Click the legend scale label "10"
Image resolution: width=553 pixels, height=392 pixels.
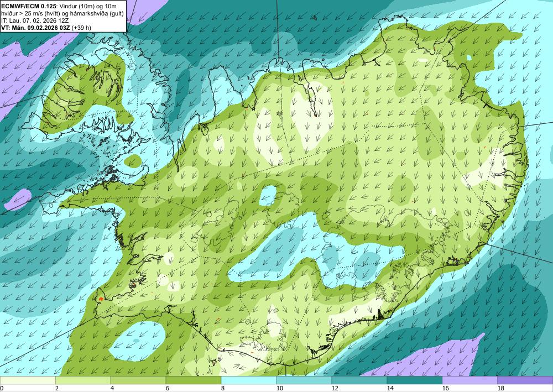pyautogui.click(x=280, y=388)
